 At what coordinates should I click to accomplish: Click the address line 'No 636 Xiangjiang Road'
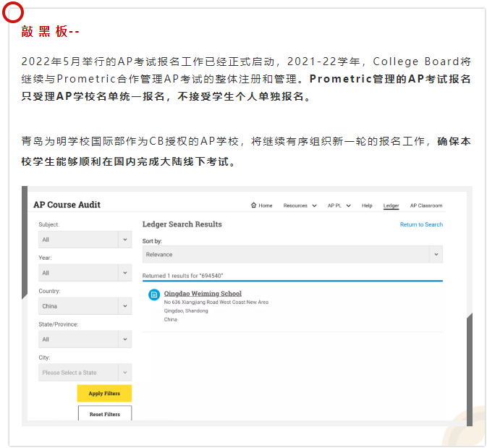(216, 302)
